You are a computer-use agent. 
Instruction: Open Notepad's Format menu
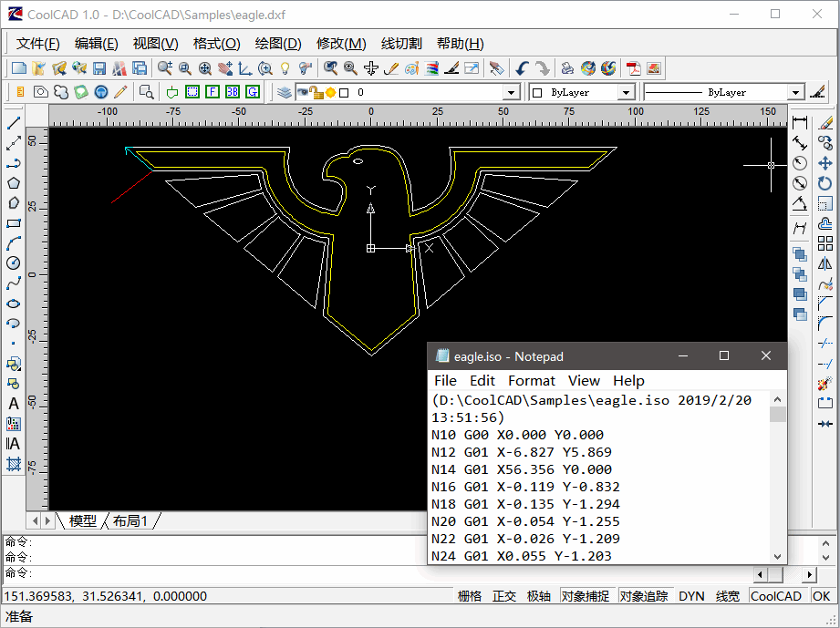(531, 381)
